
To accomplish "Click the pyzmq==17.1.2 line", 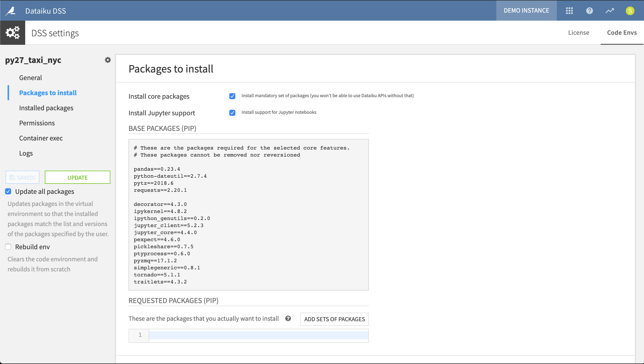I will click(x=155, y=261).
